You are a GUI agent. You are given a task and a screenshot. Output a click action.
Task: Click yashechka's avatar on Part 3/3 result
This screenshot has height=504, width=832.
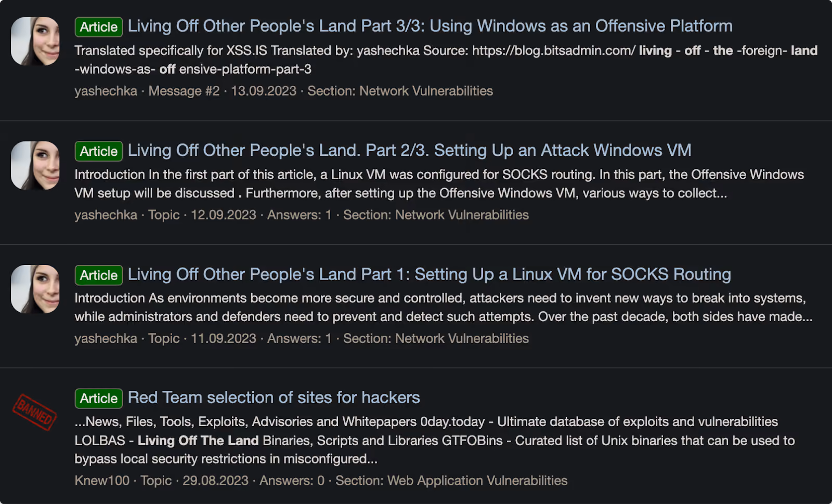pyautogui.click(x=35, y=41)
